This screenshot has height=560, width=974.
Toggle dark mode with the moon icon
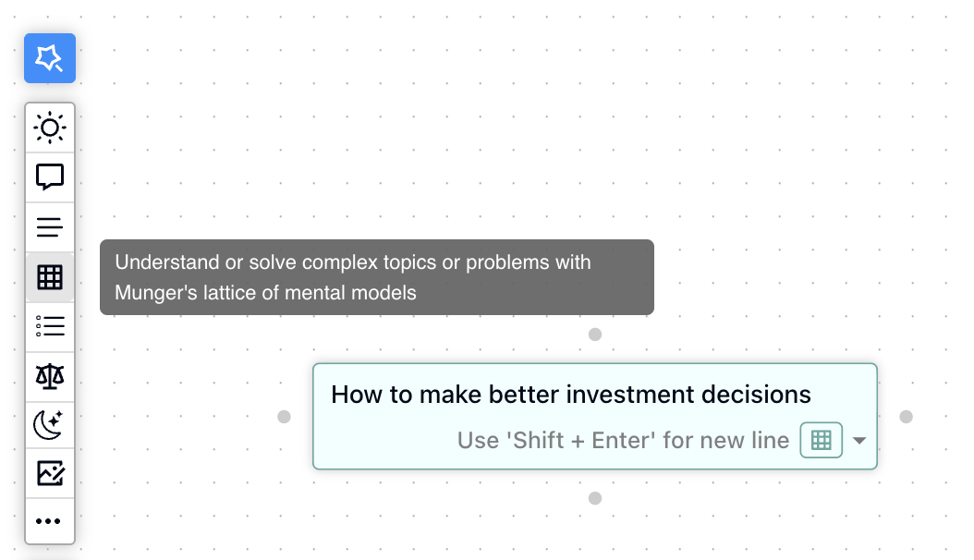[49, 424]
